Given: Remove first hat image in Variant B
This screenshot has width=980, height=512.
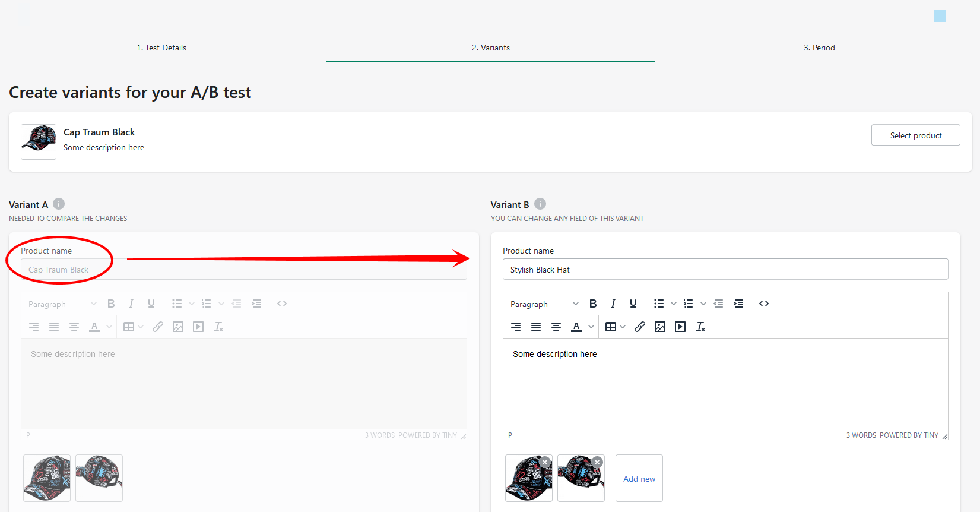Looking at the screenshot, I should [545, 462].
